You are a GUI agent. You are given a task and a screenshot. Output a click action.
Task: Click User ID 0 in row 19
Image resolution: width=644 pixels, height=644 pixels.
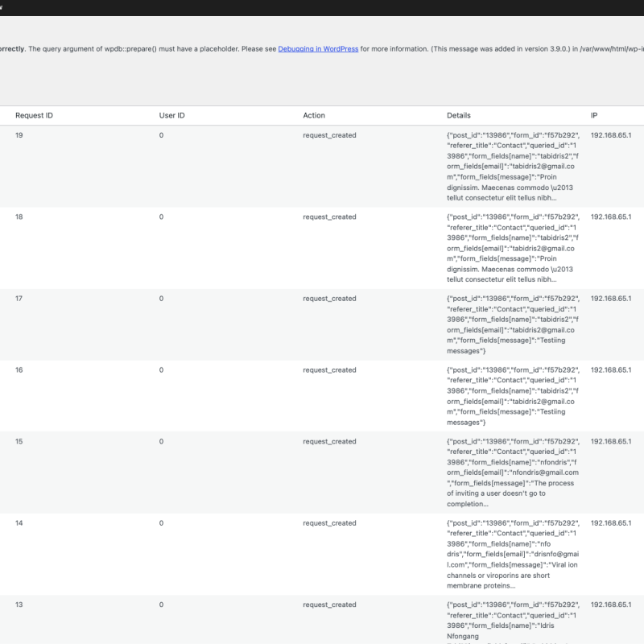[x=162, y=135]
